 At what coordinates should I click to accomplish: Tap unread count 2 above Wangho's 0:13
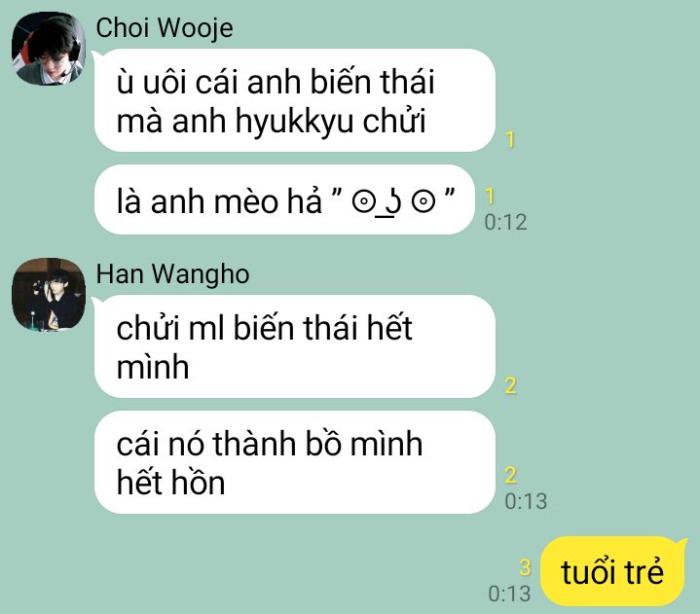[x=511, y=475]
